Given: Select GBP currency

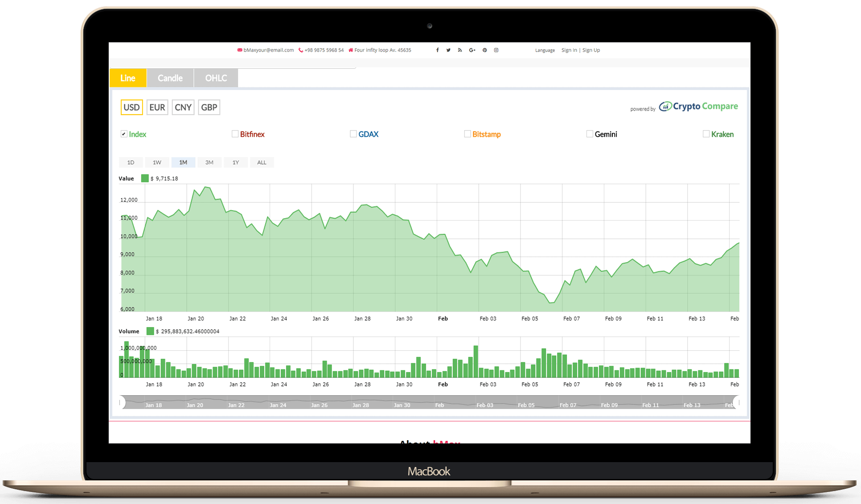Looking at the screenshot, I should [209, 107].
